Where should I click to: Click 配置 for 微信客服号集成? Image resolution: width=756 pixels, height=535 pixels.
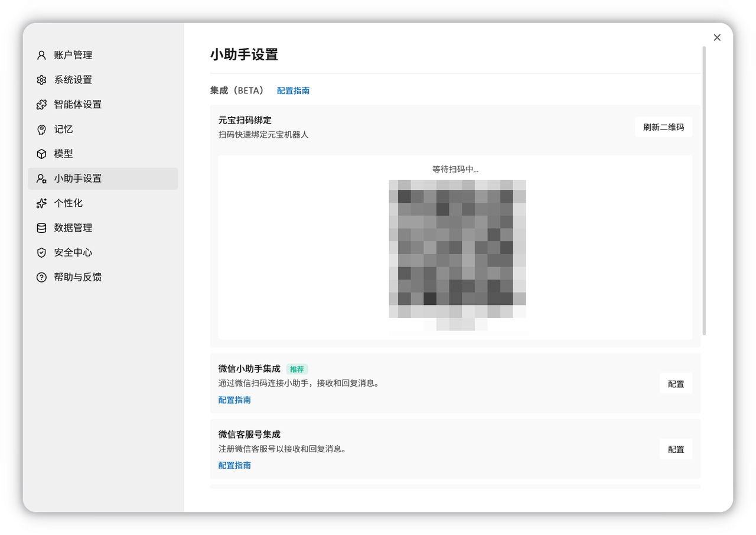tap(676, 449)
